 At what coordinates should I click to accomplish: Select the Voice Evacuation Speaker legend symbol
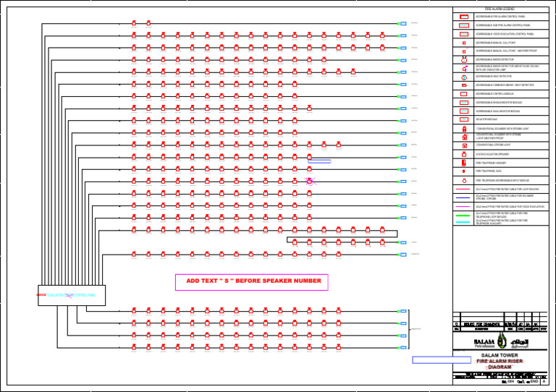pyautogui.click(x=464, y=154)
